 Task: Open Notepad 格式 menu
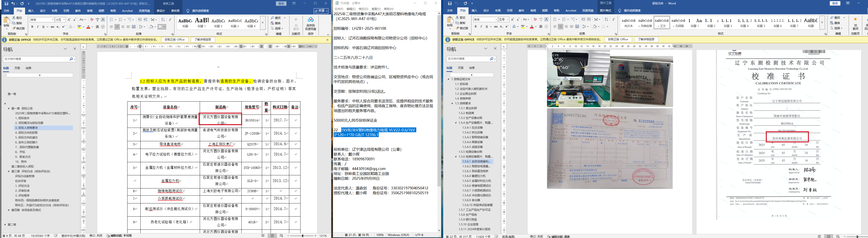pyautogui.click(x=363, y=9)
